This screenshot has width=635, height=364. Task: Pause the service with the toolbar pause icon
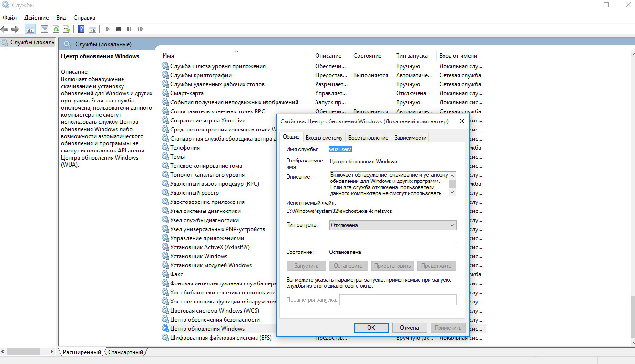(x=129, y=29)
